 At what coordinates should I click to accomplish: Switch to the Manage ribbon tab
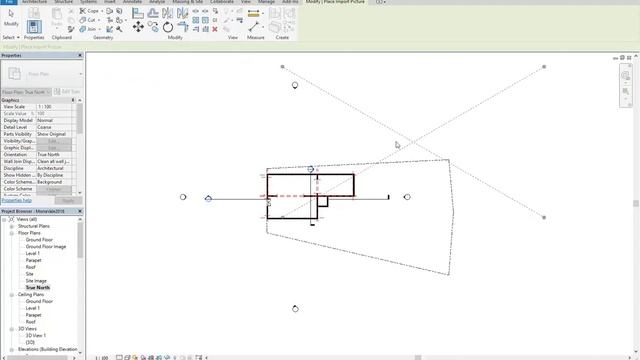266,2
